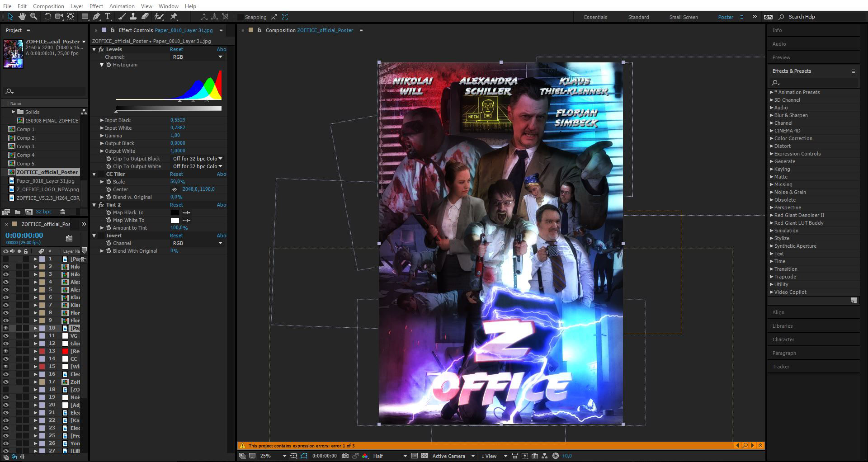Expand the Color Correction effects category

[772, 138]
